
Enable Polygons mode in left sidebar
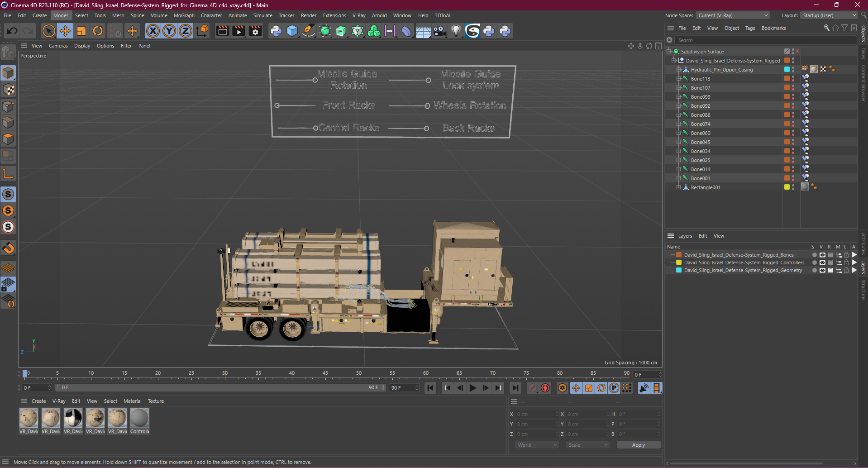(x=8, y=139)
